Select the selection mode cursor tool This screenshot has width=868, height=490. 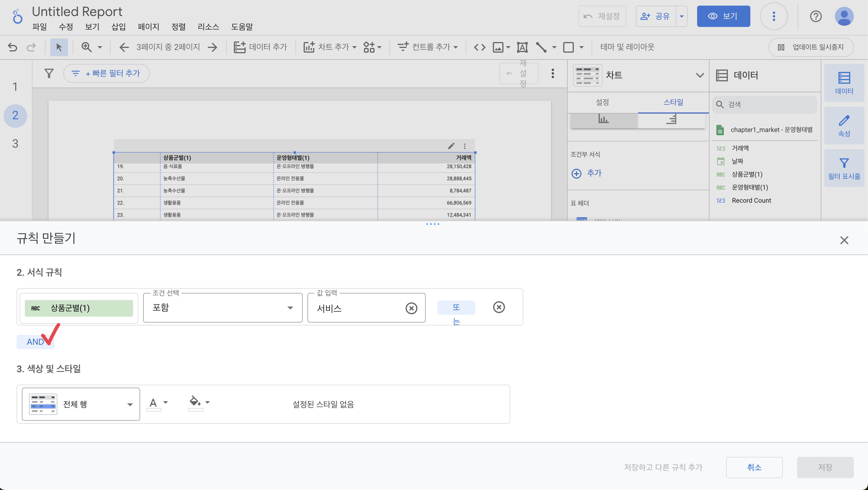pos(59,47)
